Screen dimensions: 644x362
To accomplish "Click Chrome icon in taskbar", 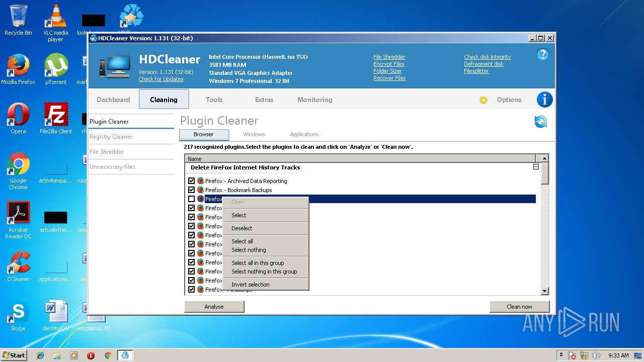I will click(108, 355).
